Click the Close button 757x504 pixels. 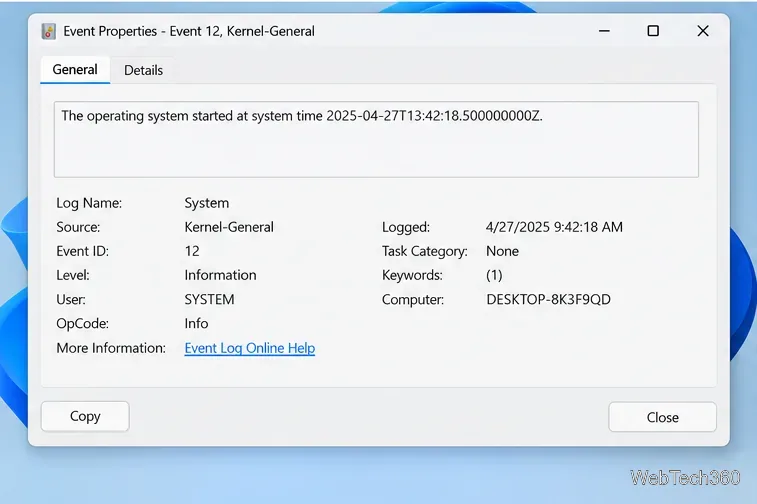pos(662,417)
